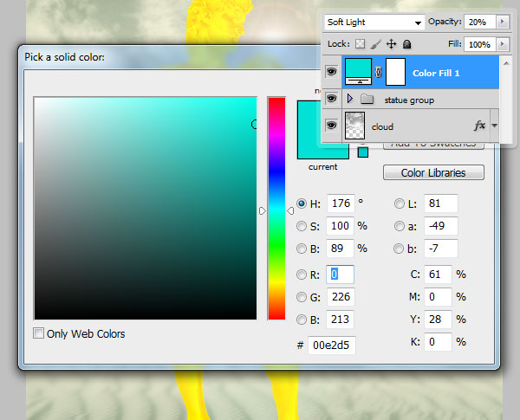Screen dimensions: 520x420
Task: Select the statue group layer name
Action: click(409, 100)
